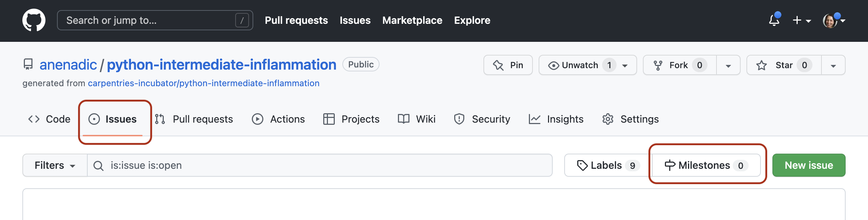Screen dimensions: 868x220
Task: Click the issue search field 'is:issue is:open'
Action: click(320, 165)
